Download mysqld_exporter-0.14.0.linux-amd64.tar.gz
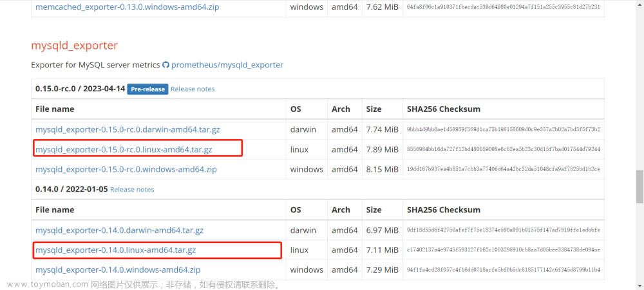 115,249
